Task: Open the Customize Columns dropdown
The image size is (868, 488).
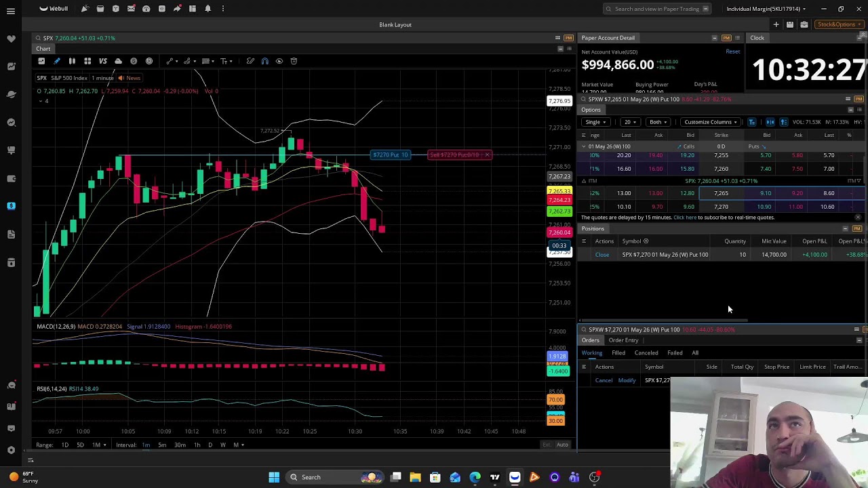Action: click(x=711, y=122)
